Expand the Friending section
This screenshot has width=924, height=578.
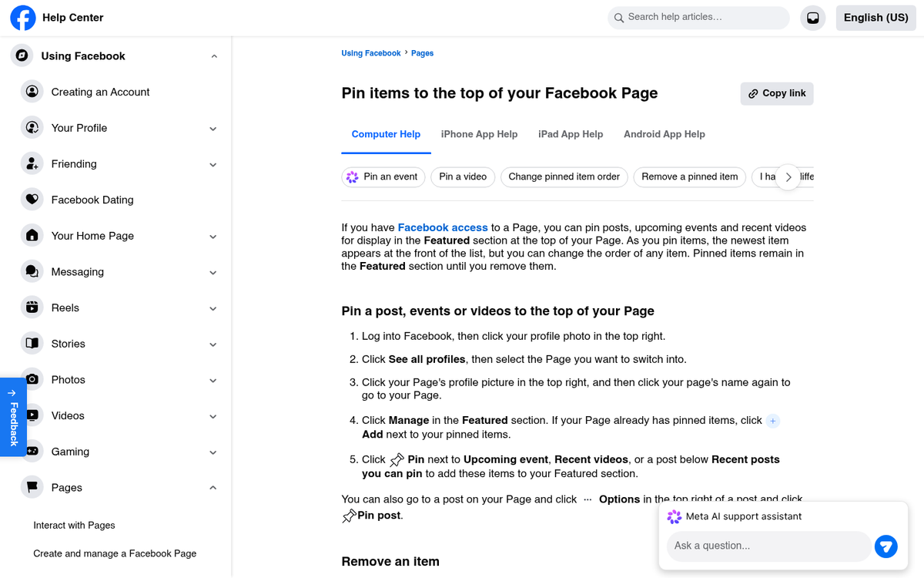coord(213,164)
